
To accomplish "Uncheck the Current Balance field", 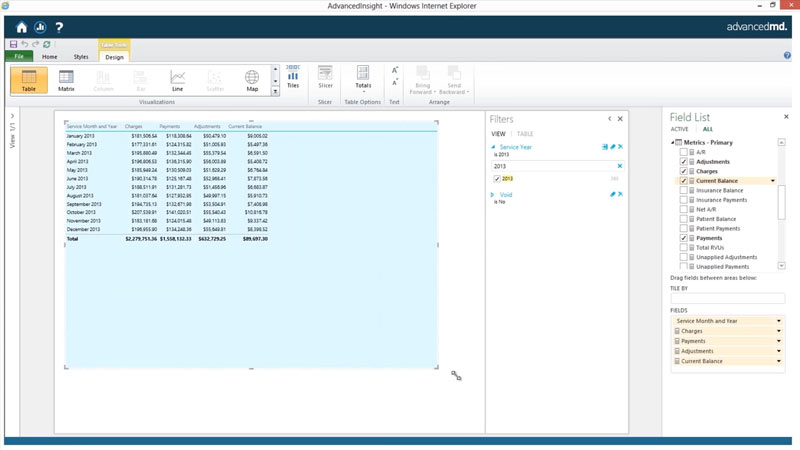I will tap(684, 181).
